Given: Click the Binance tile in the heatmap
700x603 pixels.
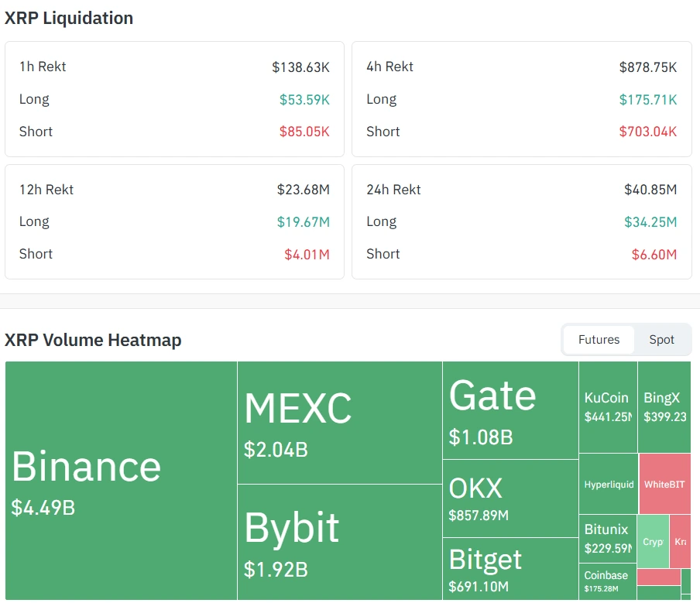Looking at the screenshot, I should (116, 480).
